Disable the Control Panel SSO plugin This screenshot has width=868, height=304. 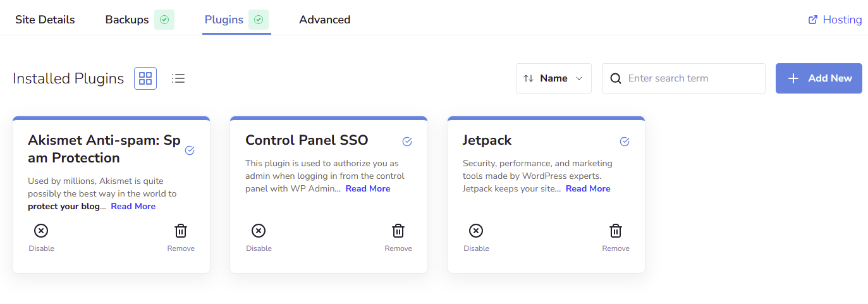(x=259, y=231)
